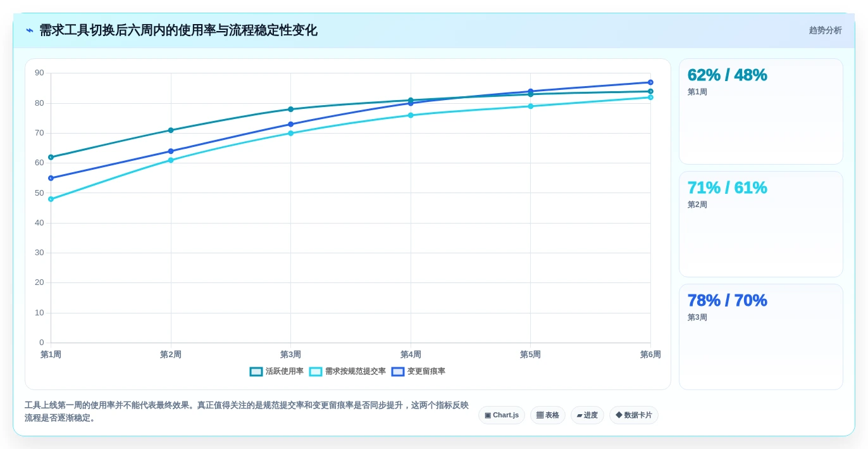Click 需求按规范提交率 data point at 第6周 (82)

point(650,98)
